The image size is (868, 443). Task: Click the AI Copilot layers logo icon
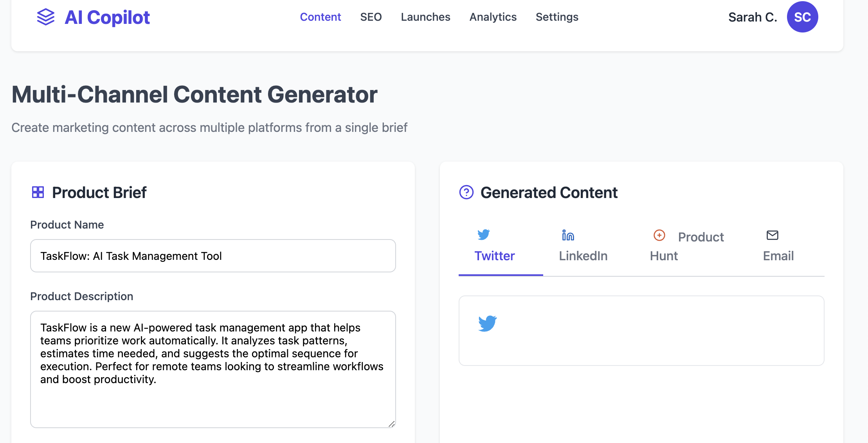[x=46, y=17]
